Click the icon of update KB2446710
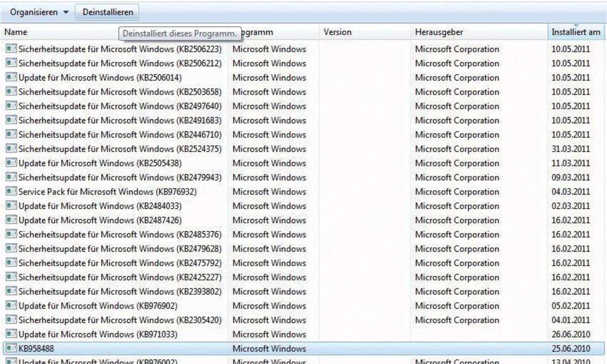Image resolution: width=607 pixels, height=364 pixels. click(x=11, y=134)
